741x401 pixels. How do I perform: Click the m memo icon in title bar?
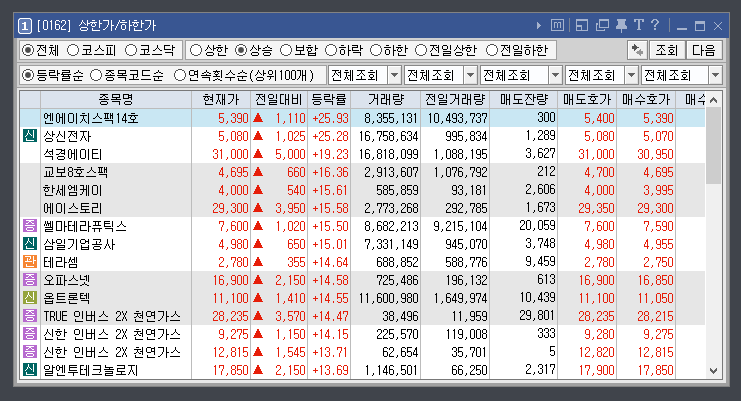558,25
